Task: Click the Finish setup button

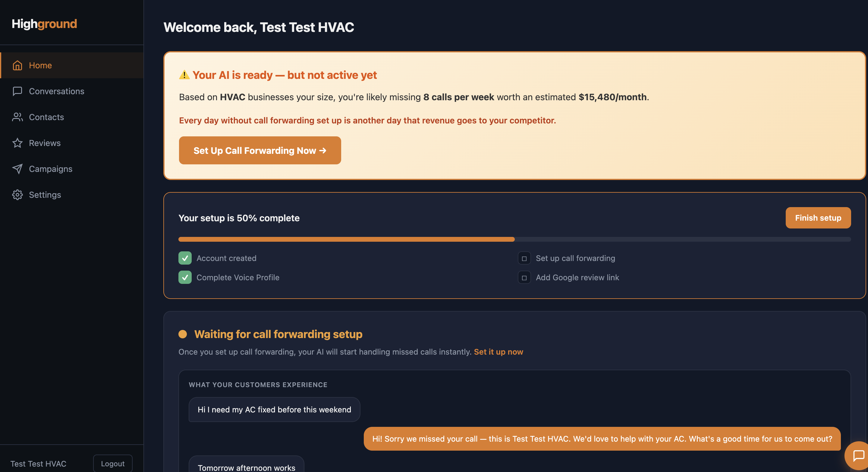Action: click(818, 218)
